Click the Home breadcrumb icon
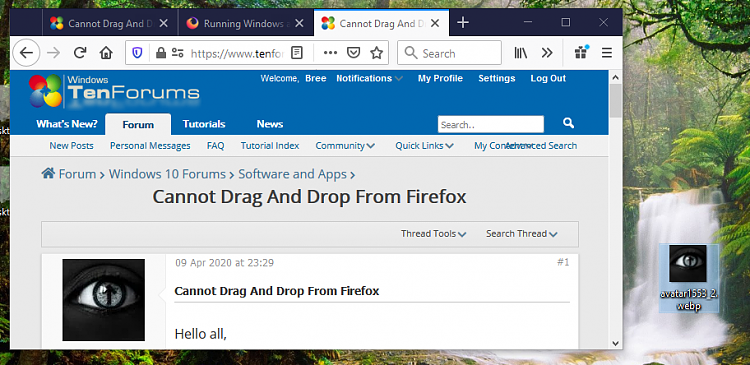 (48, 173)
